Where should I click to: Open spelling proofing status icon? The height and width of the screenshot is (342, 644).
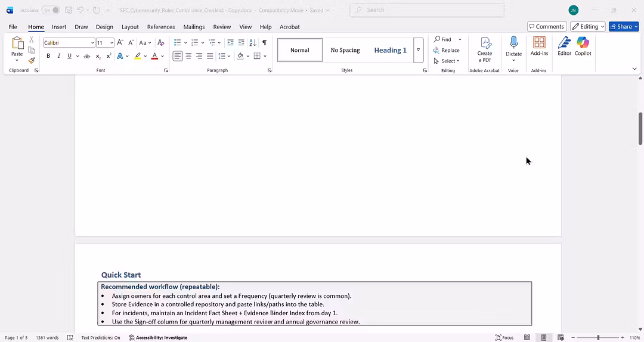tap(70, 337)
